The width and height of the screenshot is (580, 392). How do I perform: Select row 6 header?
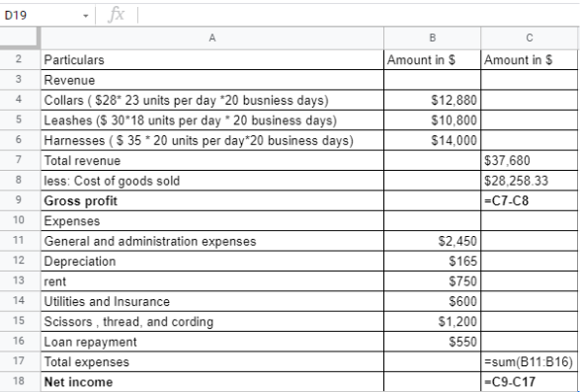tap(19, 140)
